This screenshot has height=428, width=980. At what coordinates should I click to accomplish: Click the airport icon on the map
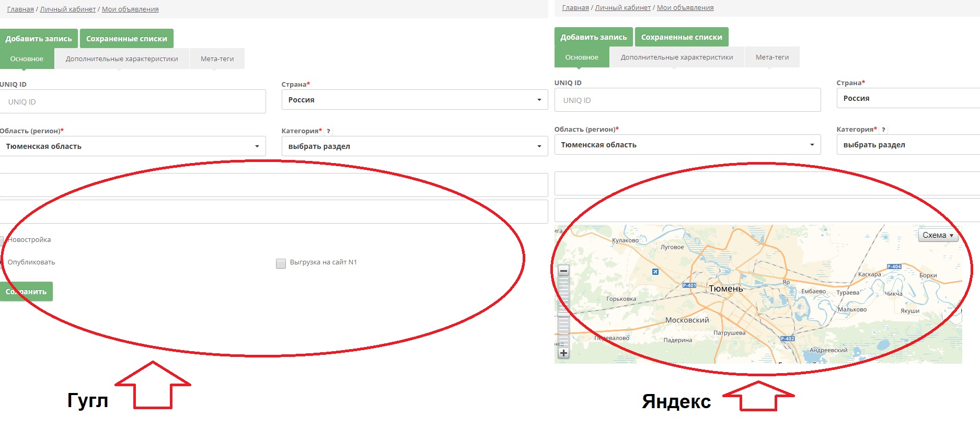pos(655,272)
